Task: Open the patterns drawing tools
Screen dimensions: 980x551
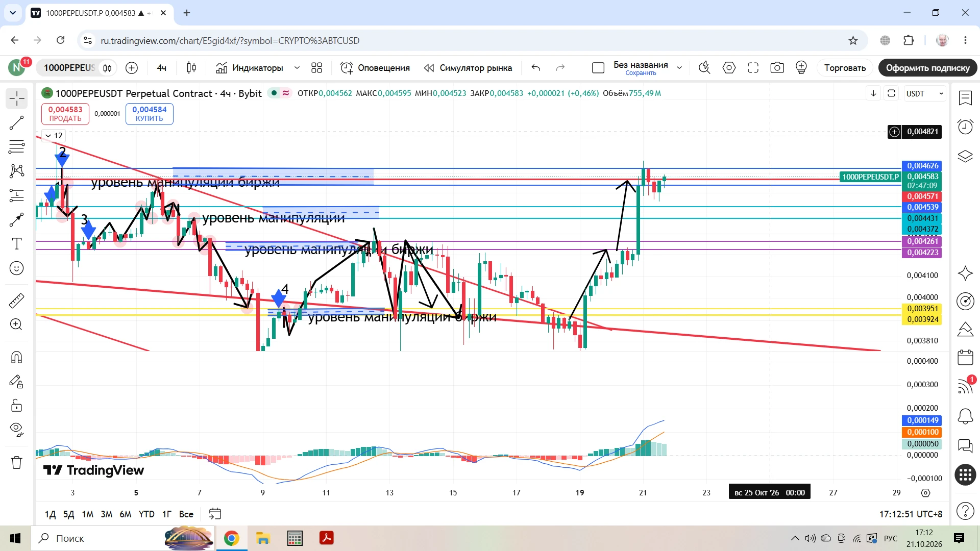Action: 17,171
